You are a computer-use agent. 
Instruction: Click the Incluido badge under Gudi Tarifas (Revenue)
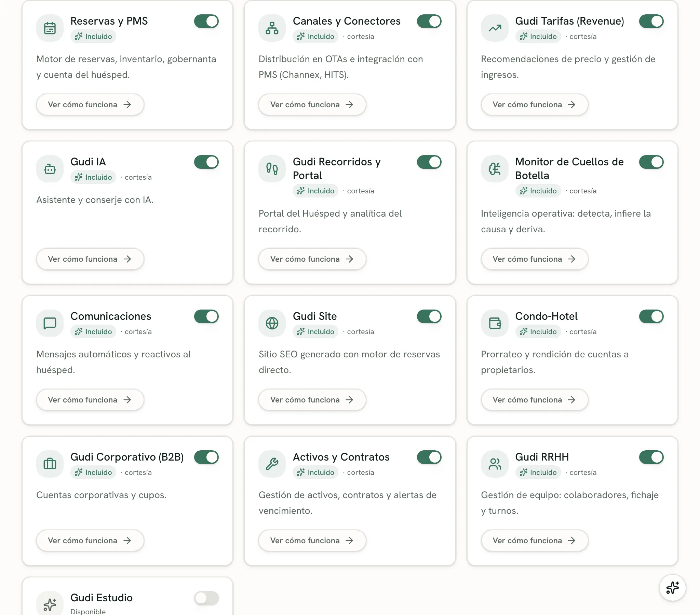538,36
